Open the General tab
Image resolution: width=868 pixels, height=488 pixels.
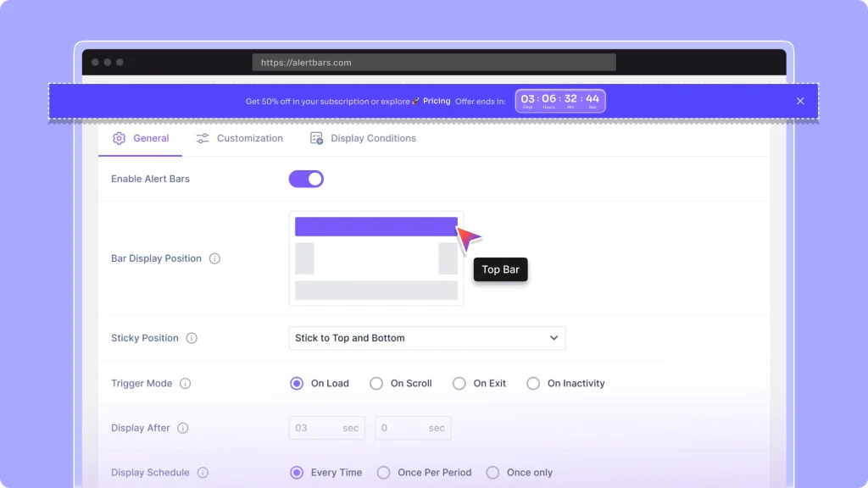[x=141, y=138]
